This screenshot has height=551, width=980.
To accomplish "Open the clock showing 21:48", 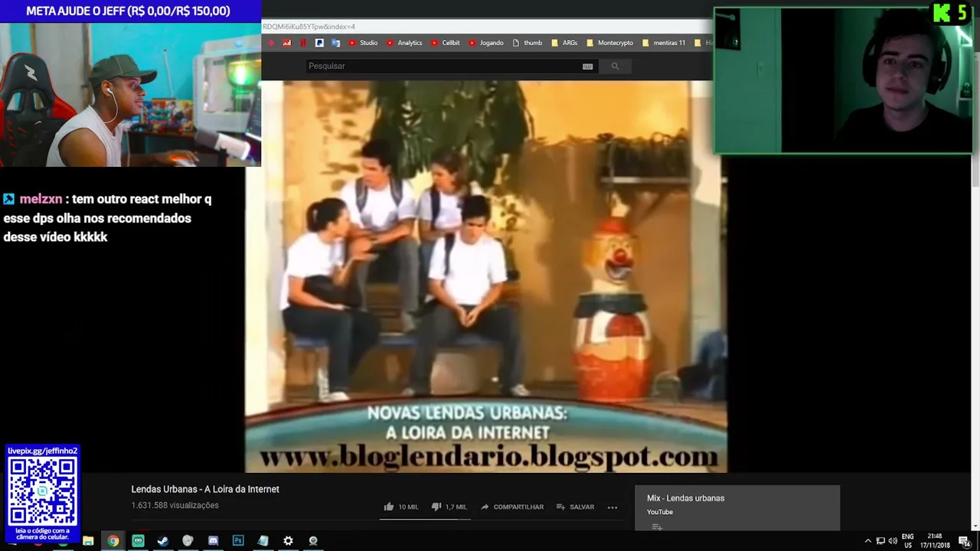I will 934,541.
